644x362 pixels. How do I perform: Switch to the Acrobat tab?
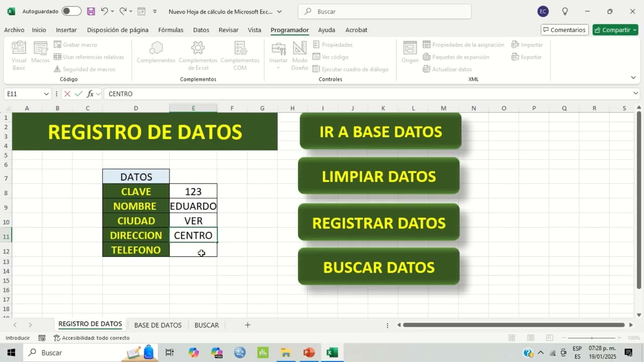click(356, 30)
